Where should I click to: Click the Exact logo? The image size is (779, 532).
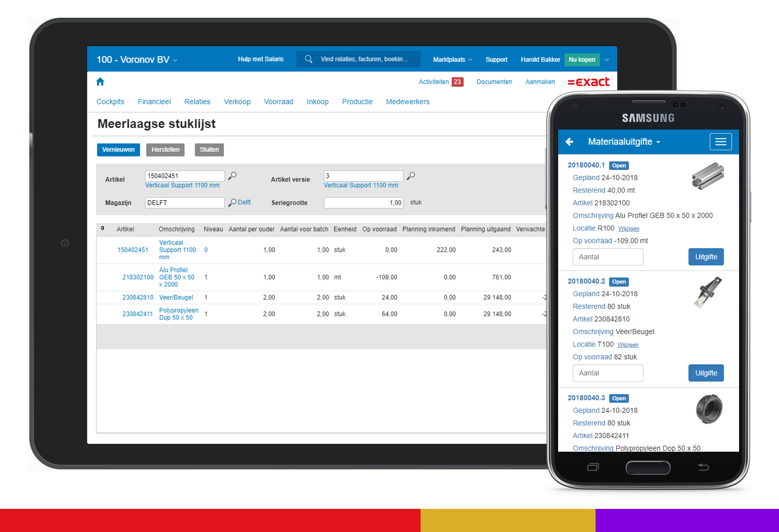[x=588, y=82]
